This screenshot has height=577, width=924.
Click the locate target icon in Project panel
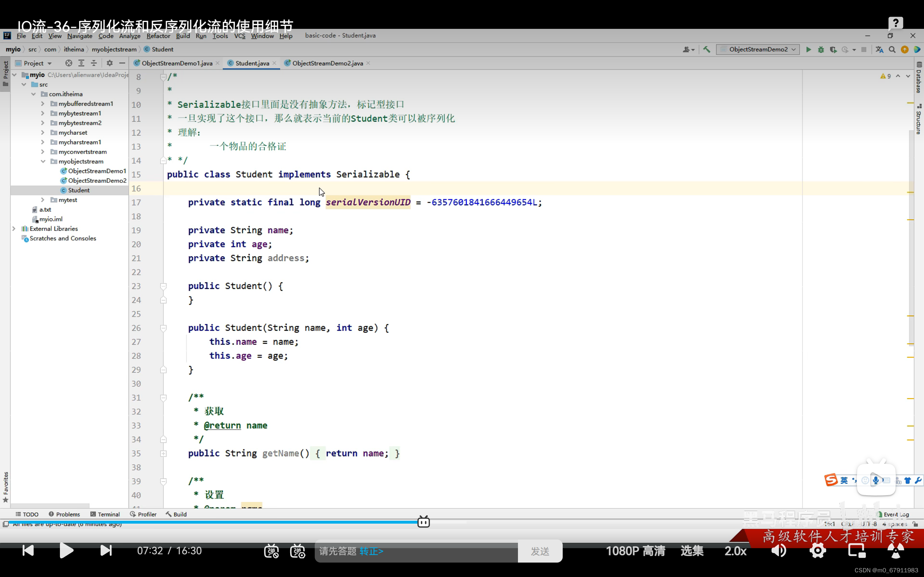click(68, 63)
